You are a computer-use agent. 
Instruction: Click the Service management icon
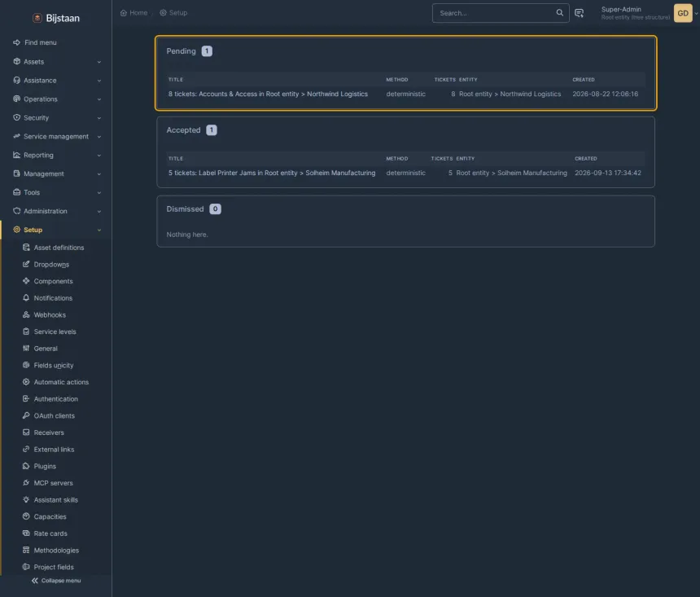(16, 136)
